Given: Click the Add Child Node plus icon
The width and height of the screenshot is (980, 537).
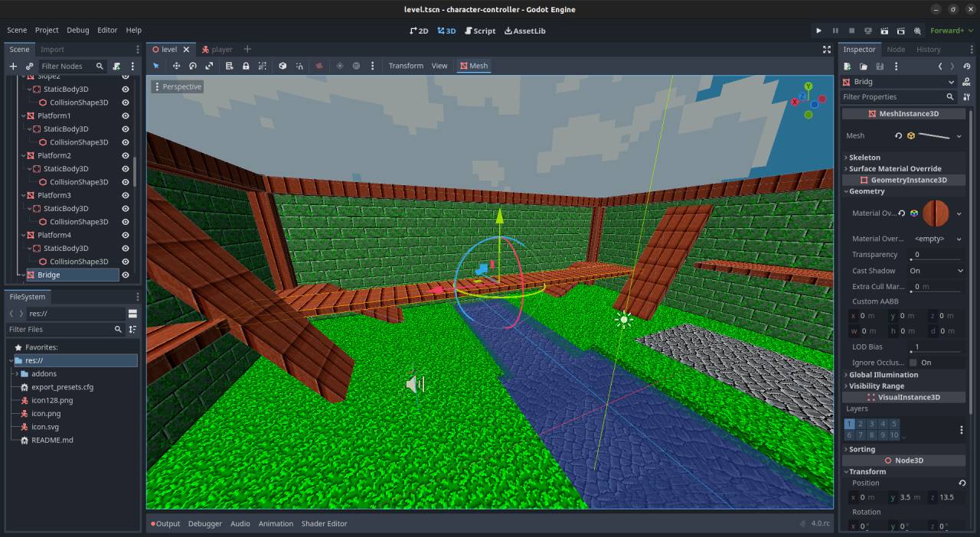Looking at the screenshot, I should point(12,66).
